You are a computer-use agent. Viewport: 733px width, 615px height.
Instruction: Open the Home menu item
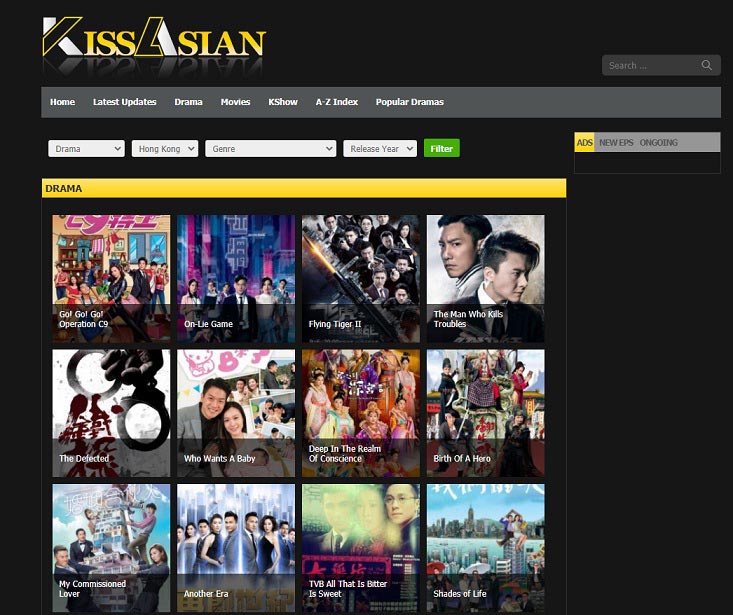pos(62,102)
